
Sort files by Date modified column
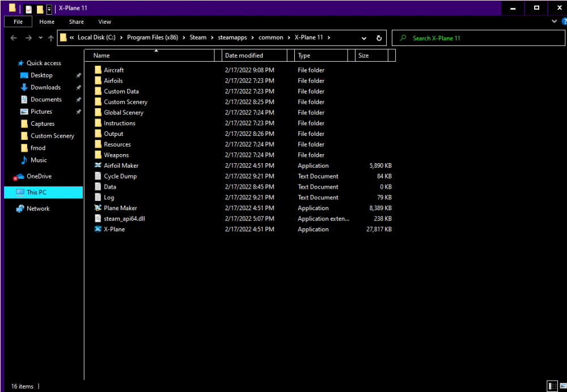(x=244, y=56)
